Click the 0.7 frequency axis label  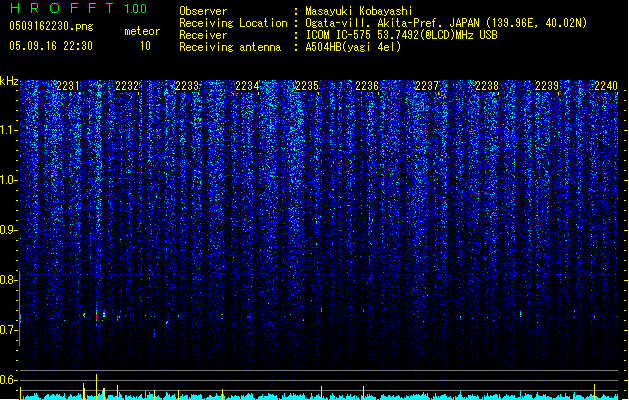pos(9,330)
